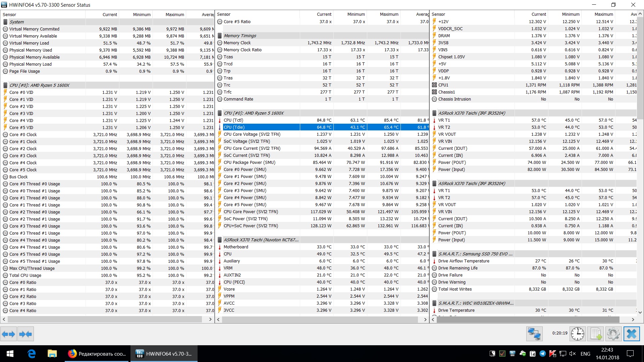Image resolution: width=644 pixels, height=362 pixels.
Task: Switch to Firefox taskbar window
Action: 97,354
